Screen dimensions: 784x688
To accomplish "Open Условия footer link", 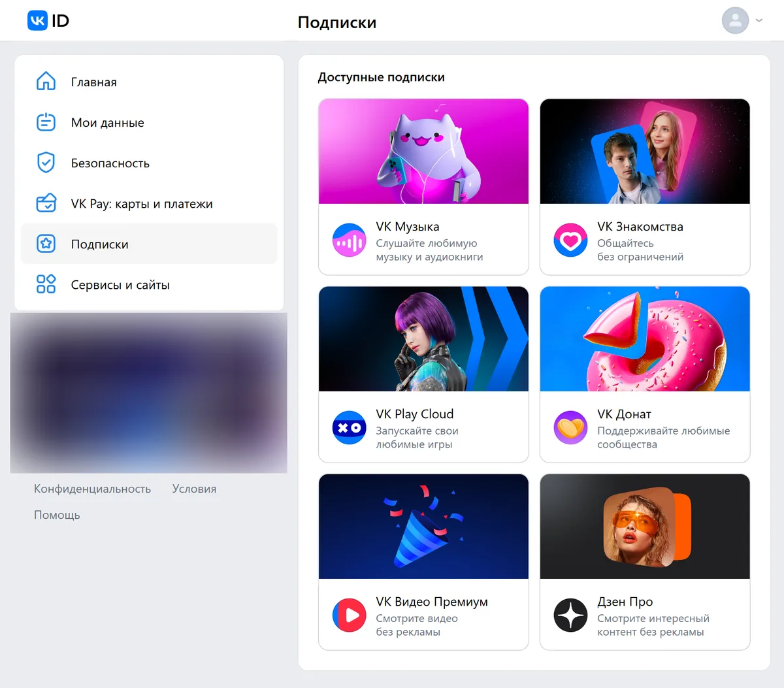I will 194,489.
